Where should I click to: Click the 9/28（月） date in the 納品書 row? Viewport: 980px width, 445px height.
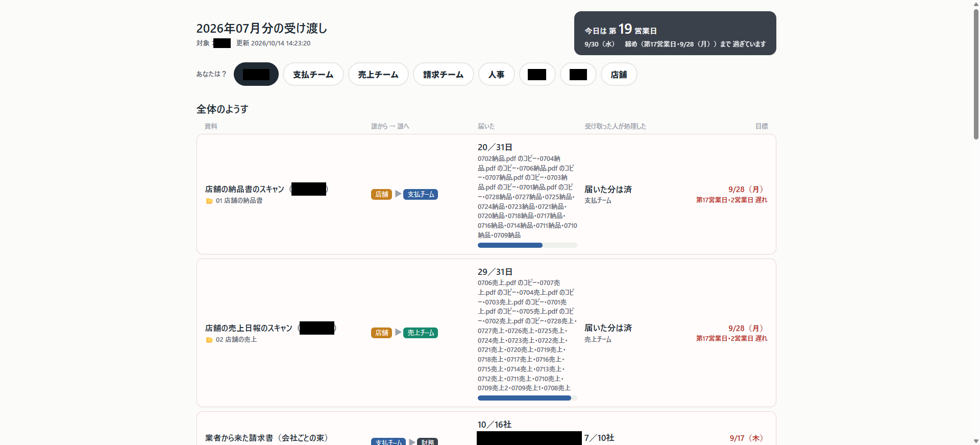click(x=746, y=189)
